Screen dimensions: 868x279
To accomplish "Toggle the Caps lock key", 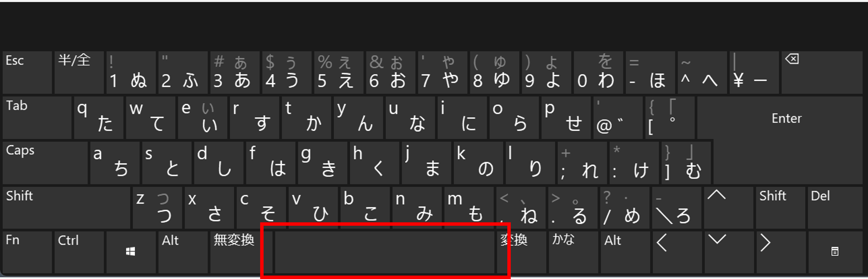I will tap(45, 163).
